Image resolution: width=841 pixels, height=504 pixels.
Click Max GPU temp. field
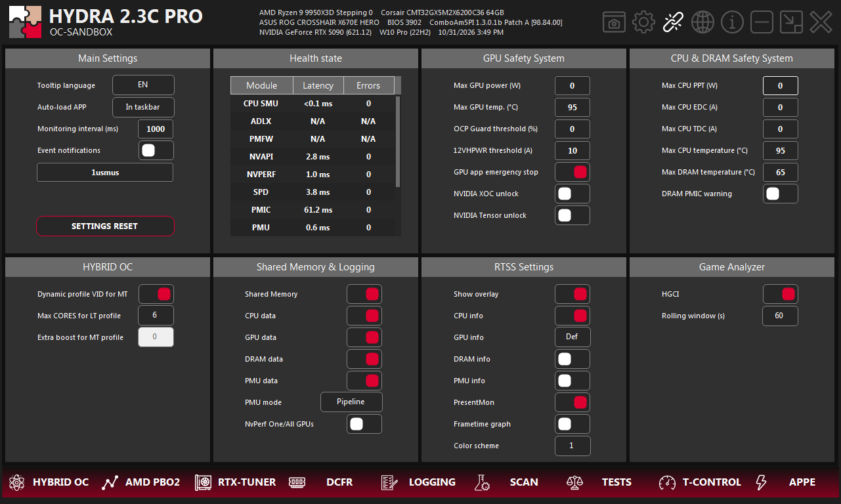click(x=572, y=107)
